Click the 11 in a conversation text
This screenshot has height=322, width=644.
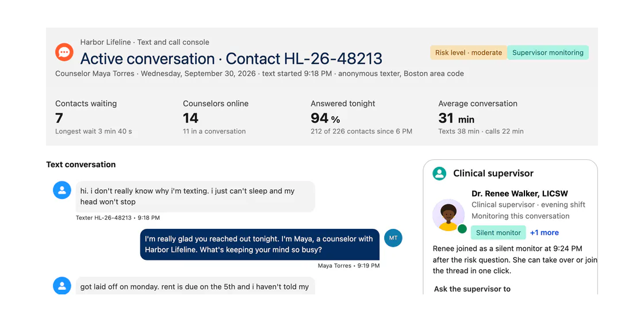point(214,132)
